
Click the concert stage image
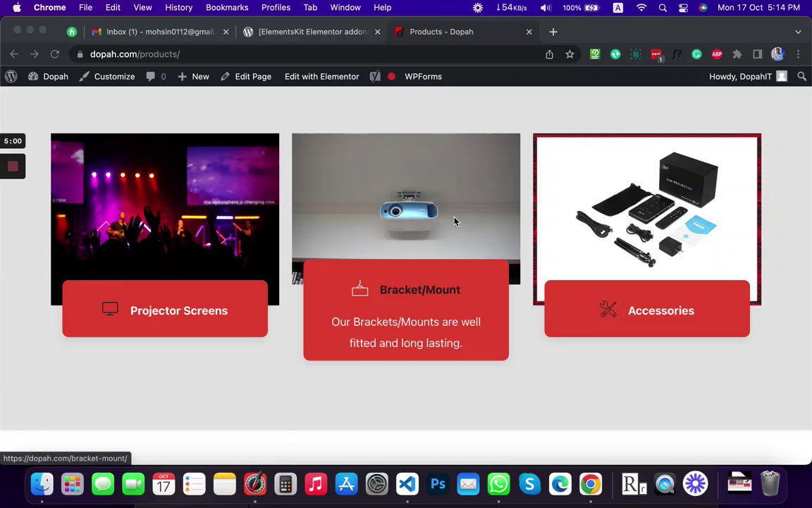[x=165, y=206]
